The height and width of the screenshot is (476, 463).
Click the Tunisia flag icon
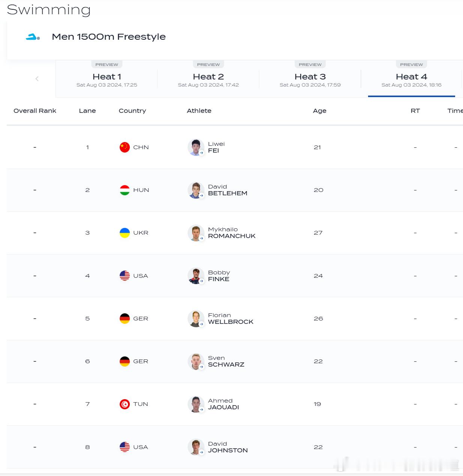point(125,404)
